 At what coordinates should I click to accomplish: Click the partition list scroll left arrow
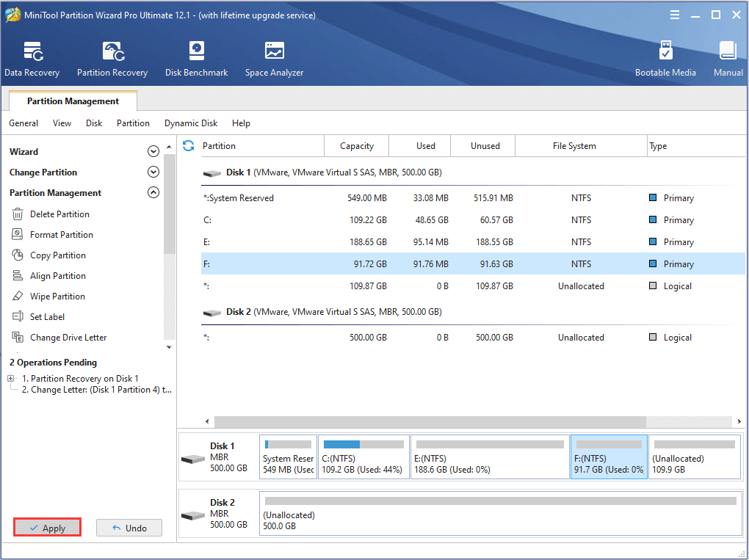click(x=207, y=421)
